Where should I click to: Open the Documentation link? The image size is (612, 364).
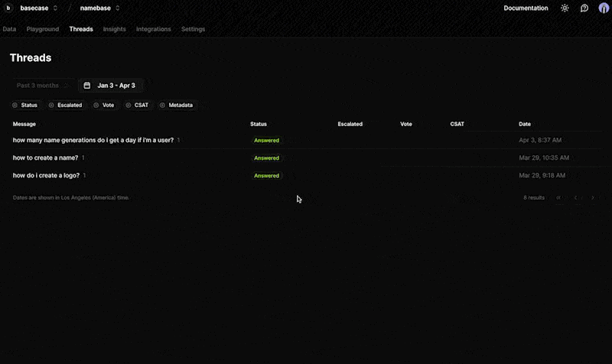tap(526, 8)
